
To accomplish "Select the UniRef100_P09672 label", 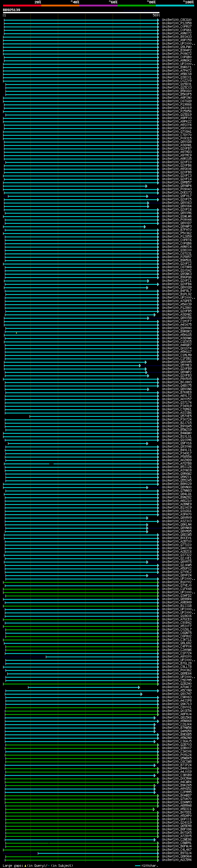I will (176, 54).
